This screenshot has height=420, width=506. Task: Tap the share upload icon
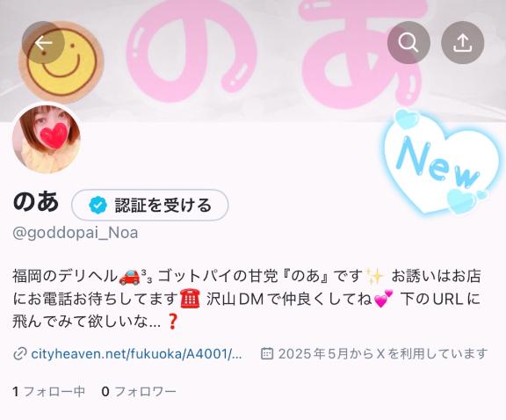pos(463,42)
